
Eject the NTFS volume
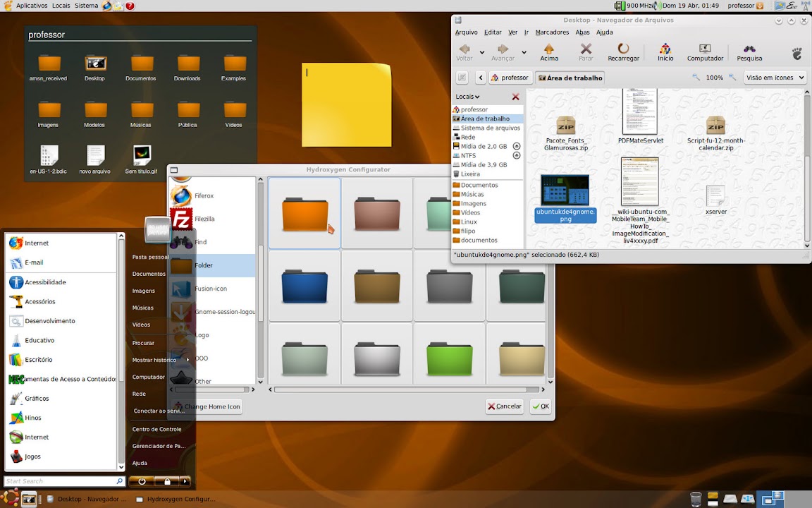pyautogui.click(x=516, y=155)
